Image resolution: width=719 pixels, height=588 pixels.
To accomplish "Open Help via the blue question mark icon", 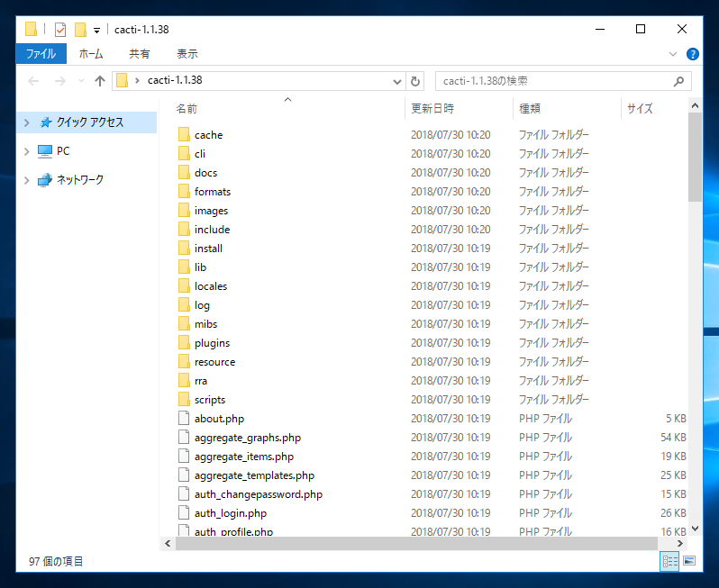I will point(692,54).
